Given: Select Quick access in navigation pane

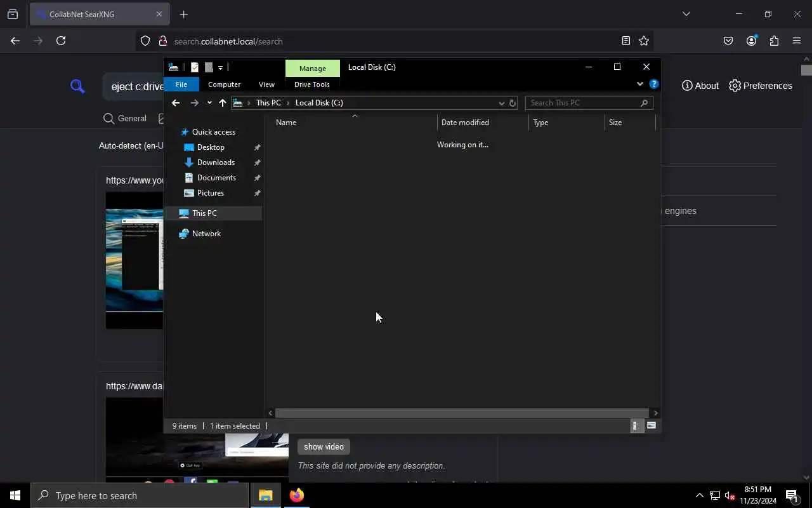Looking at the screenshot, I should pyautogui.click(x=213, y=132).
